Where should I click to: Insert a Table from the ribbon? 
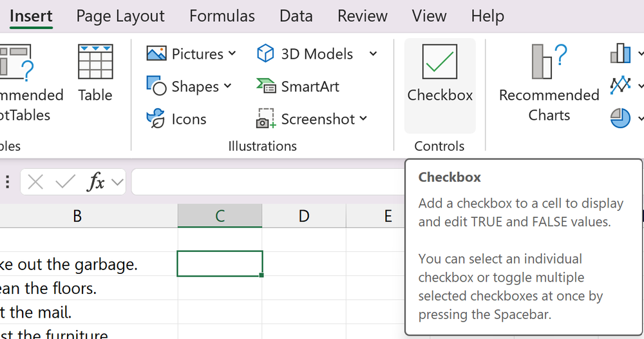pos(95,72)
